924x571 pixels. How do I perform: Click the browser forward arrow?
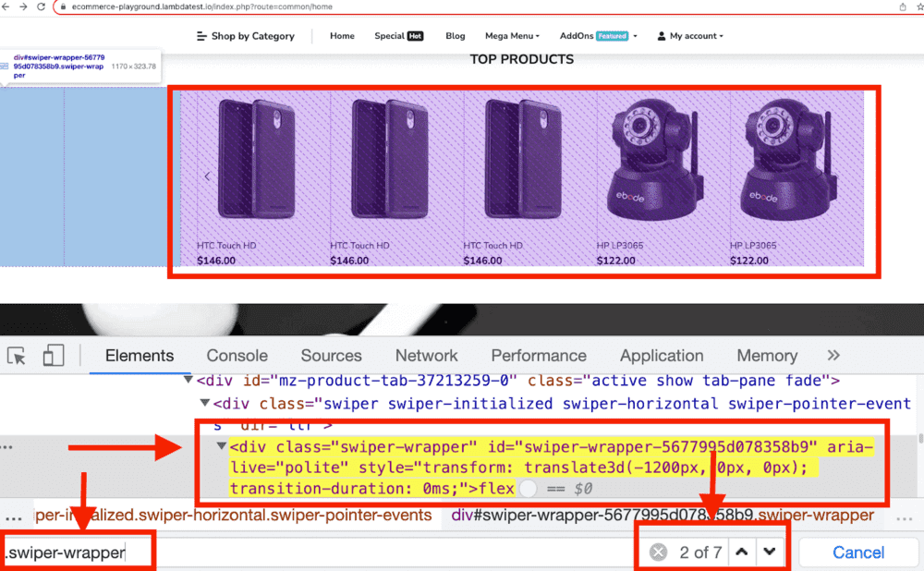[23, 6]
